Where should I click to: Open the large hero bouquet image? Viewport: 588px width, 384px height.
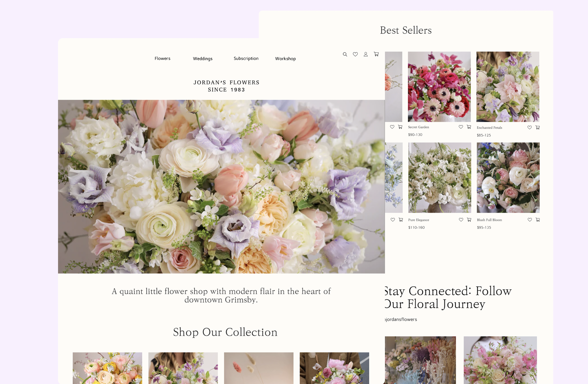(221, 186)
